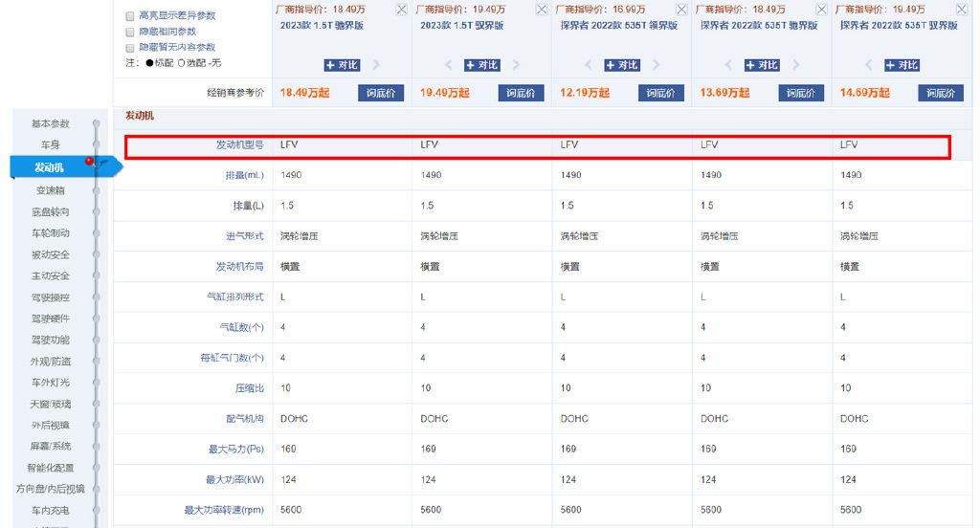Image resolution: width=980 pixels, height=528 pixels.
Task: Navigate to 主动安全 in sidebar
Action: point(51,275)
